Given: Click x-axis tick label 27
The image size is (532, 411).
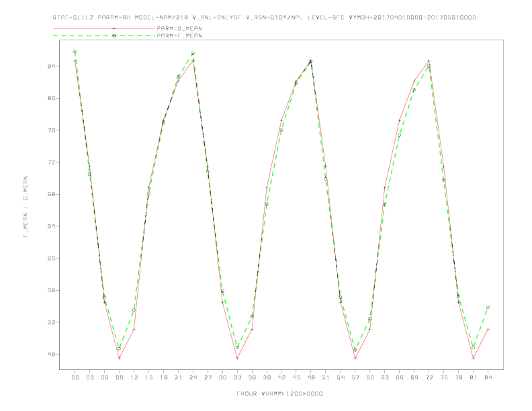Looking at the screenshot, I should tap(208, 377).
